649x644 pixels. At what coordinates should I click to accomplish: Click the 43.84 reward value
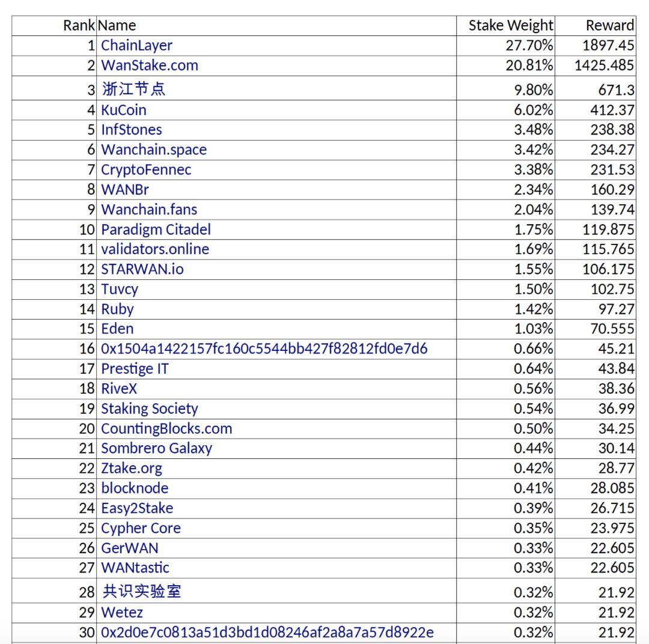pos(617,369)
